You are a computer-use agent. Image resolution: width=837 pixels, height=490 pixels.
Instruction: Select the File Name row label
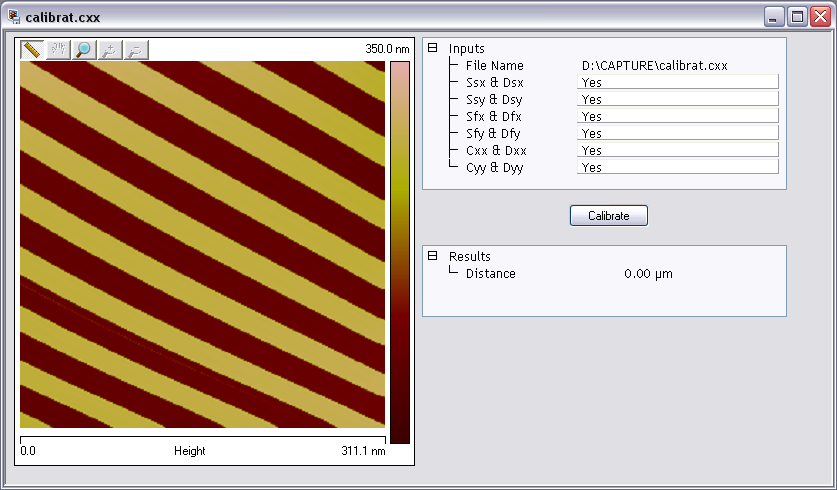coord(494,66)
